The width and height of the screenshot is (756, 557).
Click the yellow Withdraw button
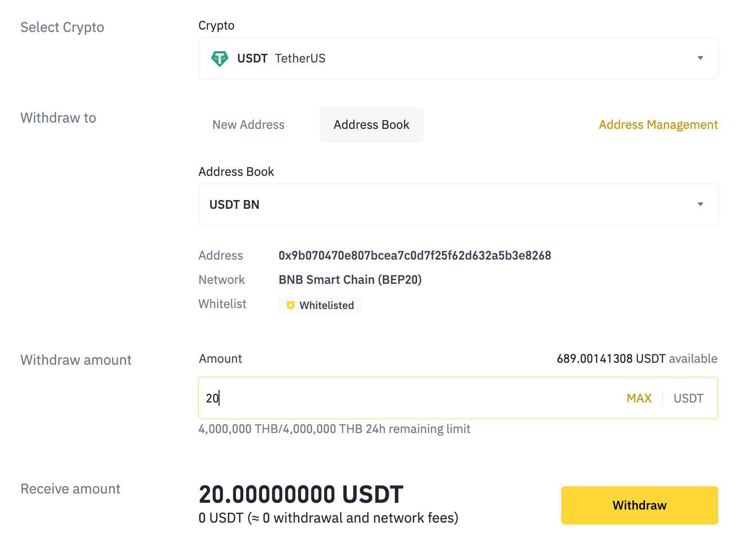click(x=640, y=505)
